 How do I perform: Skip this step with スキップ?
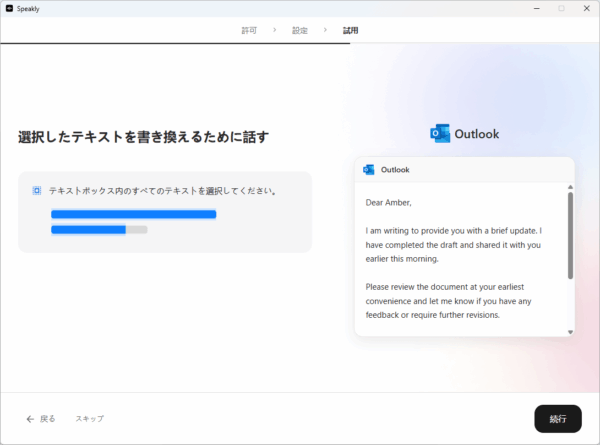pos(89,418)
